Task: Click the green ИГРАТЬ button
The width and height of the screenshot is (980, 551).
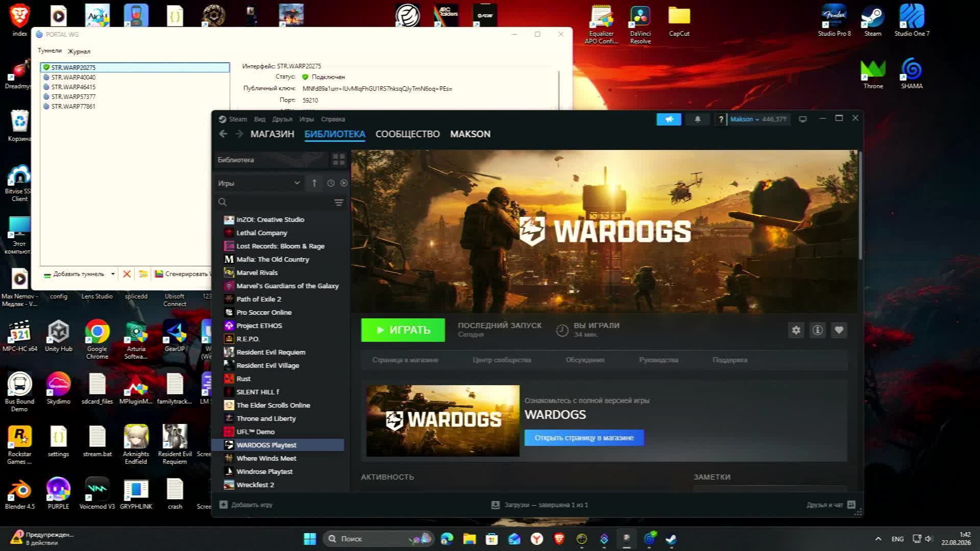Action: [403, 330]
